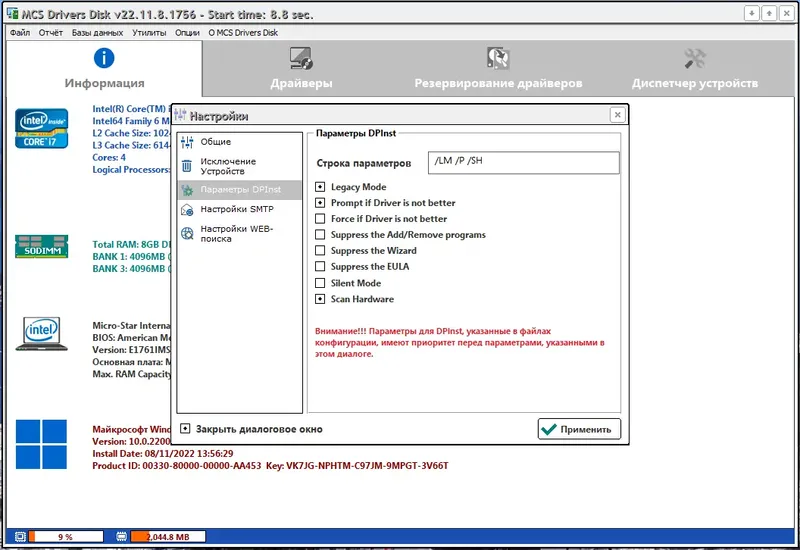The width and height of the screenshot is (800, 550).
Task: Click the Intel laptop motherboard icon
Action: (41, 334)
